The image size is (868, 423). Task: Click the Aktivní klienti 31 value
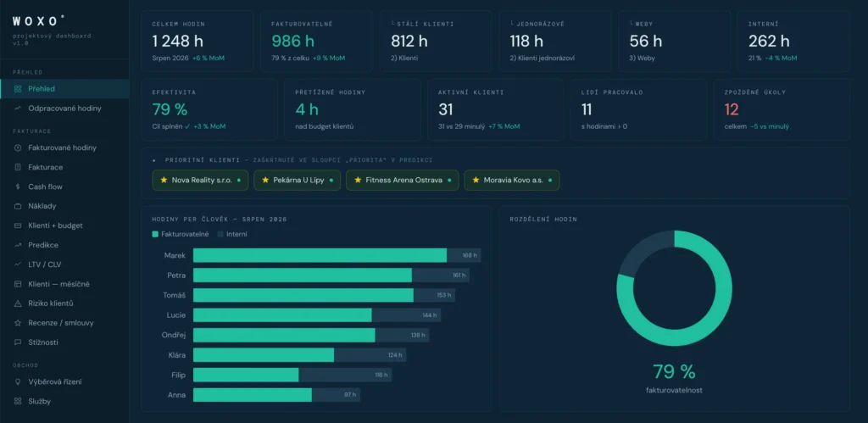(446, 109)
